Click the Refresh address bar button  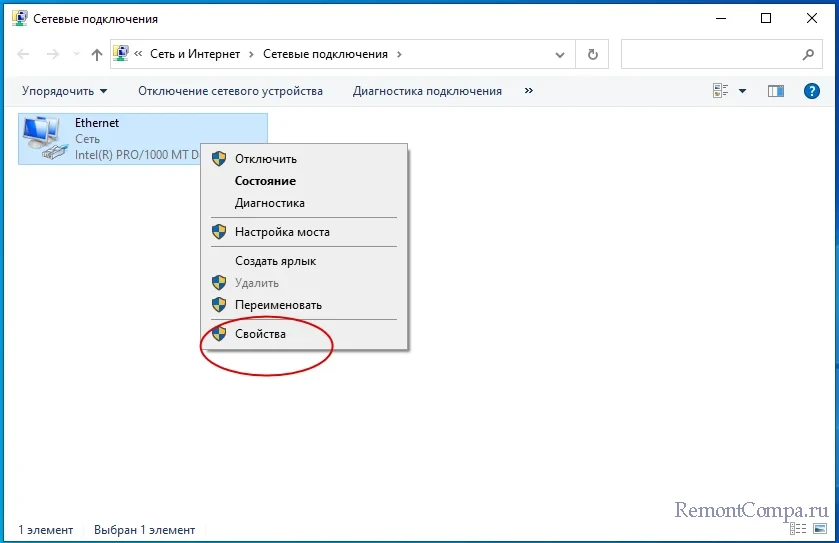point(593,55)
